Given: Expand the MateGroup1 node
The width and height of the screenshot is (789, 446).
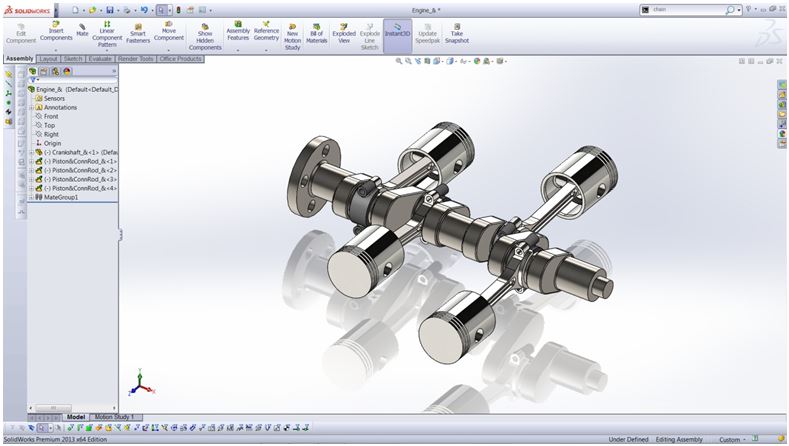Looking at the screenshot, I should click(31, 197).
